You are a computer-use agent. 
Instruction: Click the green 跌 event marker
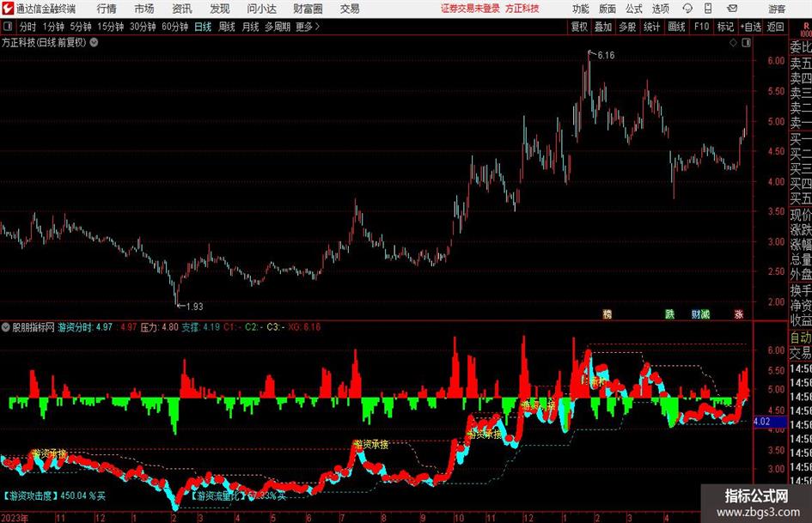point(669,313)
